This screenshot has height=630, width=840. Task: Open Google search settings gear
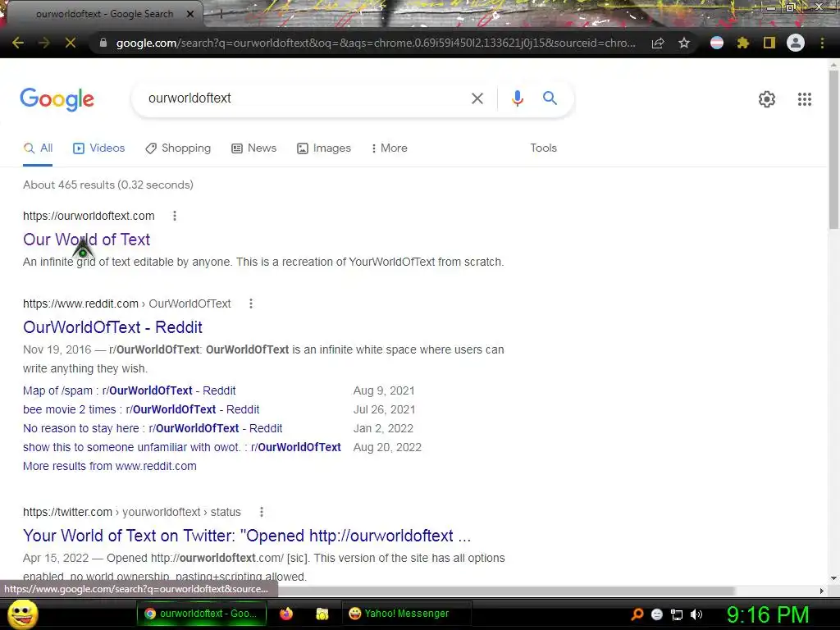coord(767,99)
